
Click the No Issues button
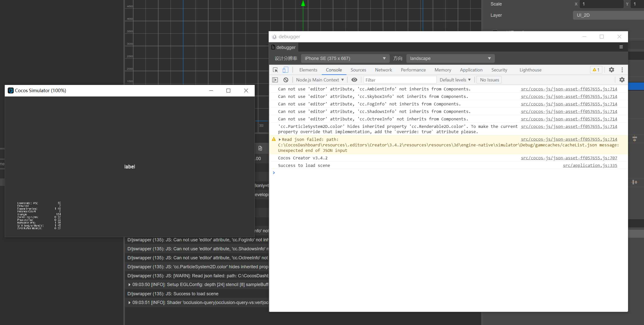click(489, 80)
